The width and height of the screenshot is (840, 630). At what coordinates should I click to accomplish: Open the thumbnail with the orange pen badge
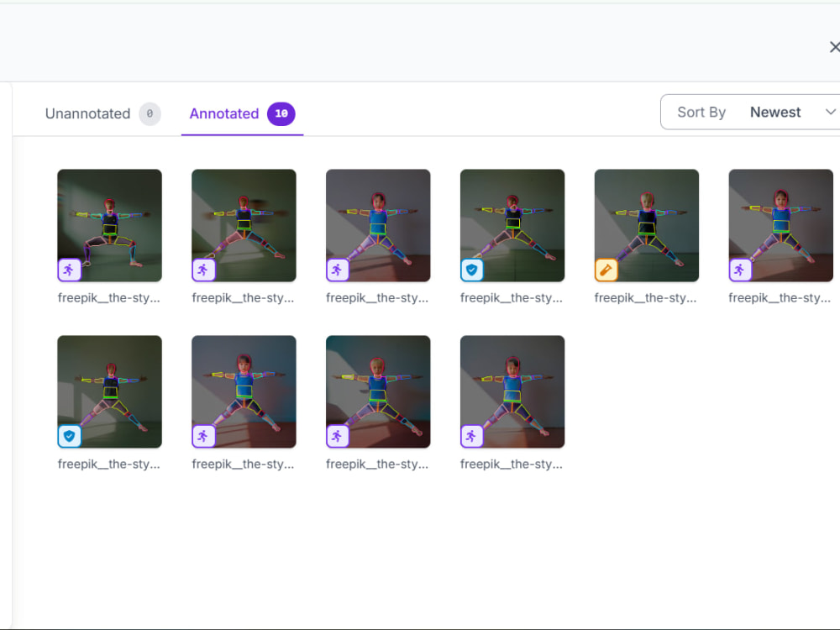647,225
